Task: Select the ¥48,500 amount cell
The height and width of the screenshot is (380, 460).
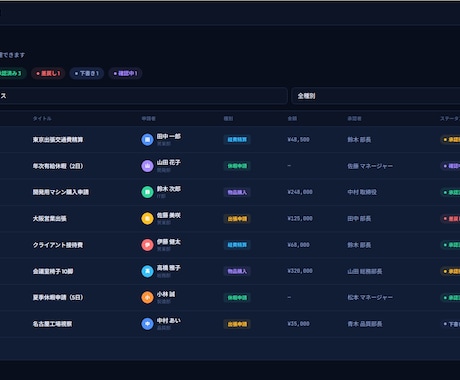Action: pos(298,140)
